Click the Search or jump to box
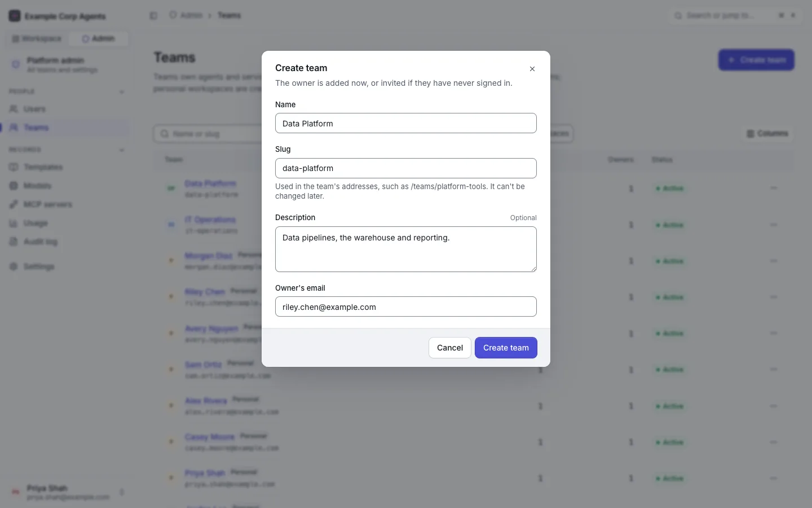 pos(734,16)
